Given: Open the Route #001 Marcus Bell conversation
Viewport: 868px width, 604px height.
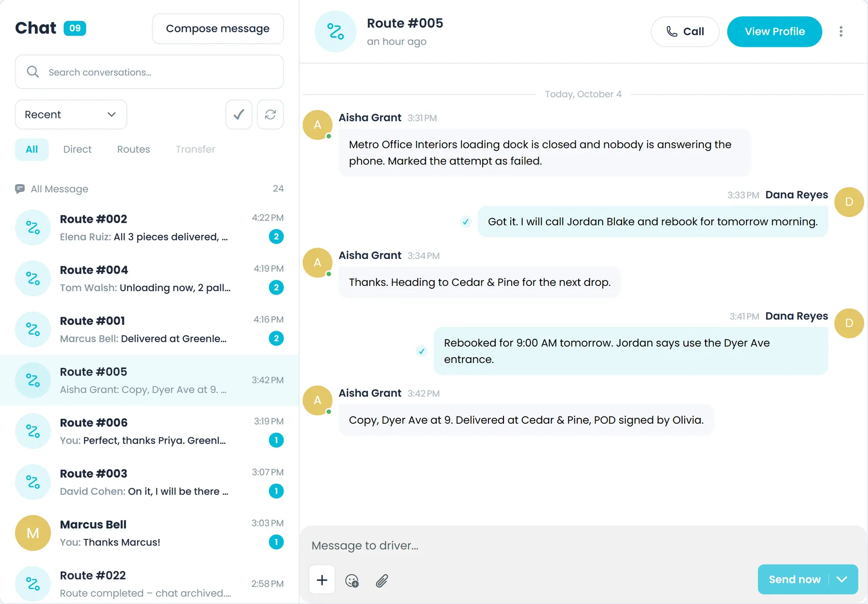Looking at the screenshot, I should [x=149, y=329].
